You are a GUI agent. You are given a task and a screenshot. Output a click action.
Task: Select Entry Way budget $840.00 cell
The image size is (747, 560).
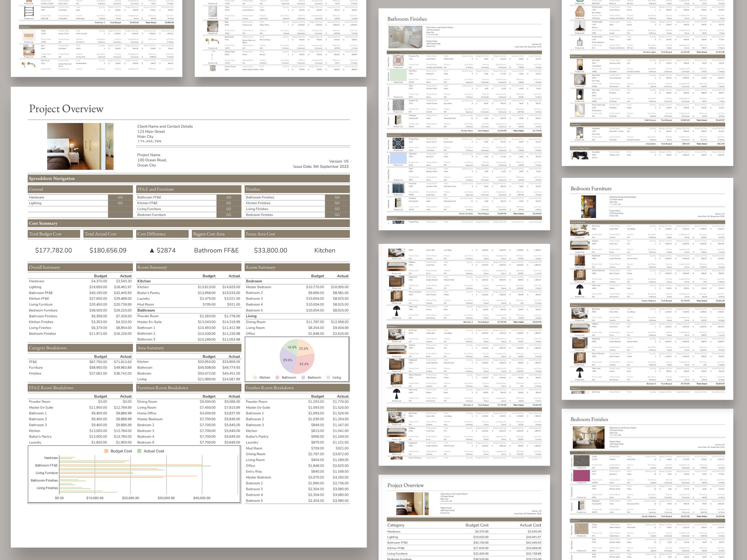[x=317, y=472]
